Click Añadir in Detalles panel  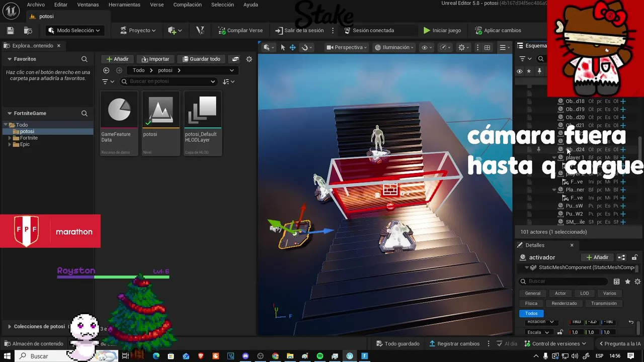click(x=597, y=257)
